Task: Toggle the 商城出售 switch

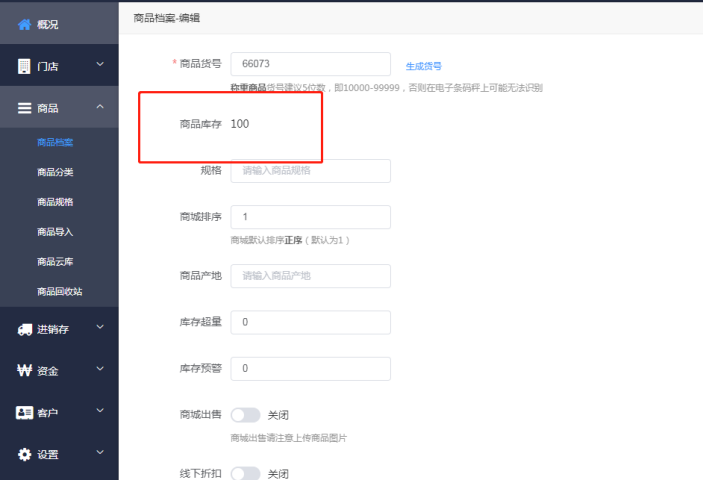Action: pyautogui.click(x=245, y=415)
